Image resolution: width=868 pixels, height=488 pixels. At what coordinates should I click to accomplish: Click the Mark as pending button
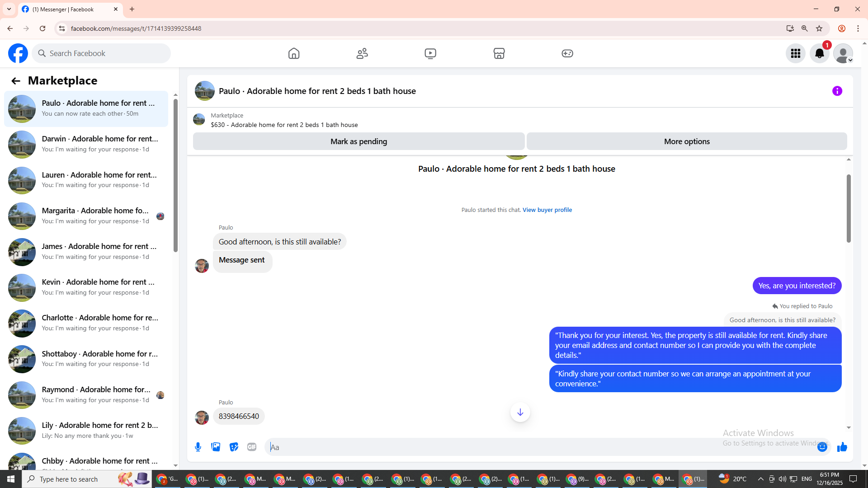(x=359, y=141)
